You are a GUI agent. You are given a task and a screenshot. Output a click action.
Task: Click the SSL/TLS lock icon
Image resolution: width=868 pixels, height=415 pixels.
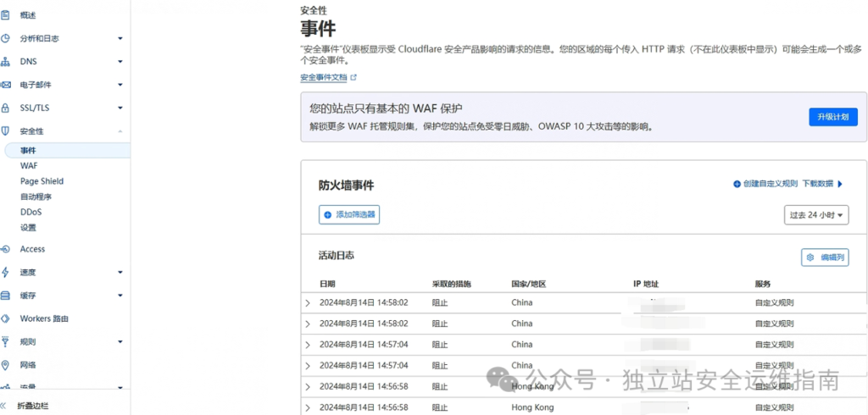[5, 108]
